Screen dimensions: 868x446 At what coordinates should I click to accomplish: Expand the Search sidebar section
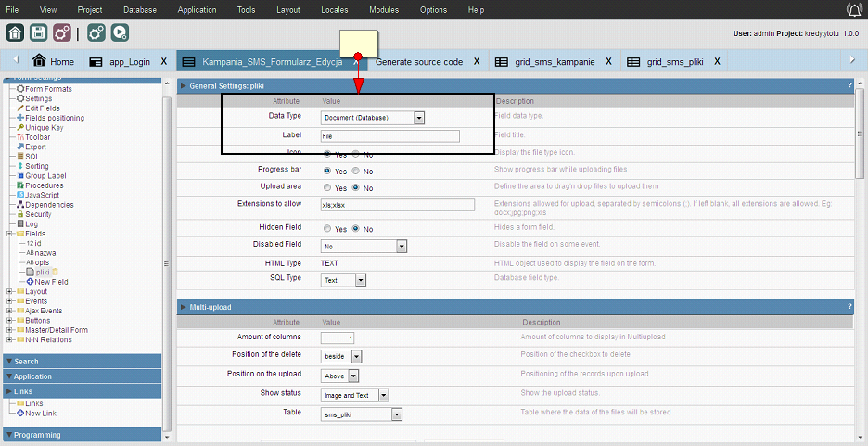click(x=82, y=362)
